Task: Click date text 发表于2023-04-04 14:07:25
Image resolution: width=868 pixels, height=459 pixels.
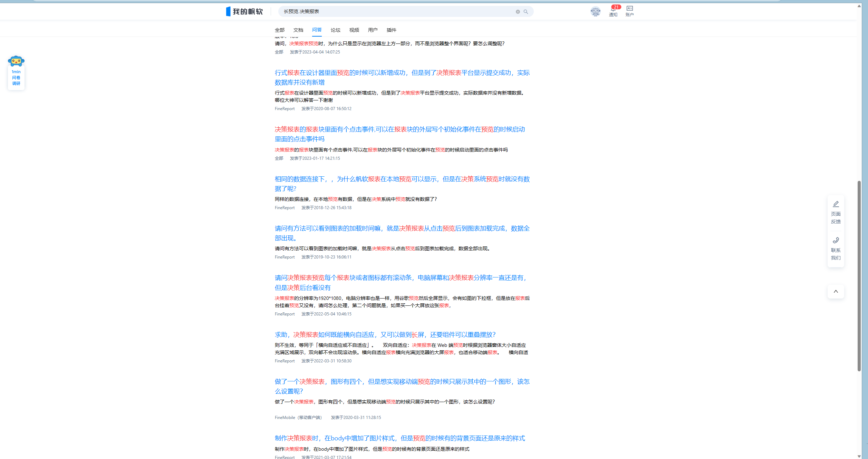Action: coord(315,52)
